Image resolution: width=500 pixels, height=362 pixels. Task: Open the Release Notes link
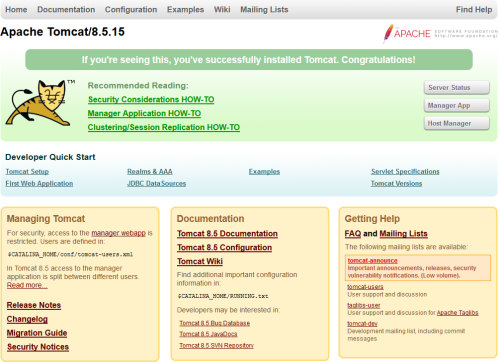34,305
